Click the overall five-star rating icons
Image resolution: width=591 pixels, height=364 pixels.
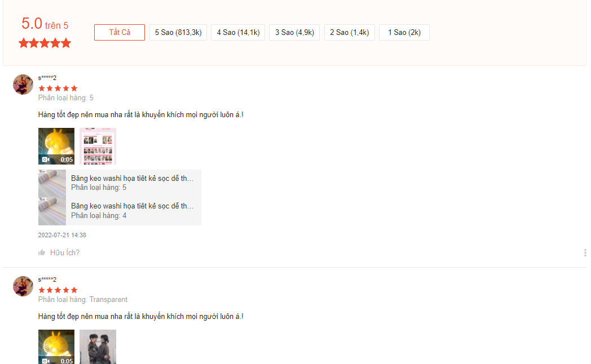[45, 43]
